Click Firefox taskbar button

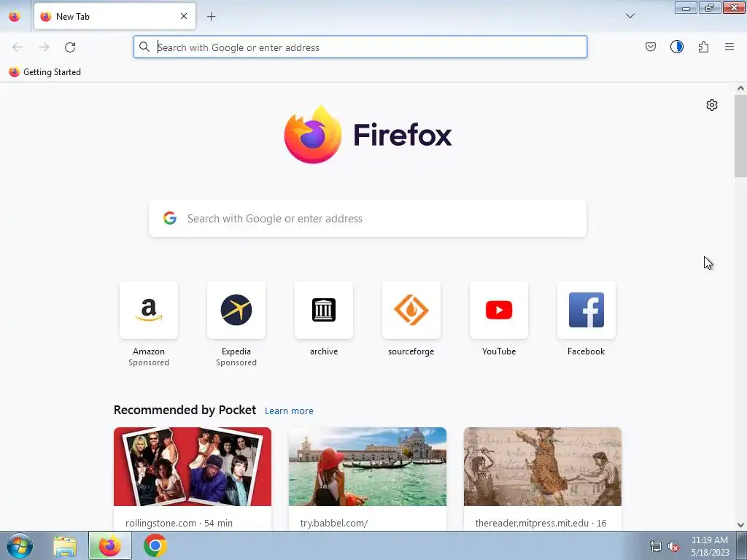(x=110, y=545)
